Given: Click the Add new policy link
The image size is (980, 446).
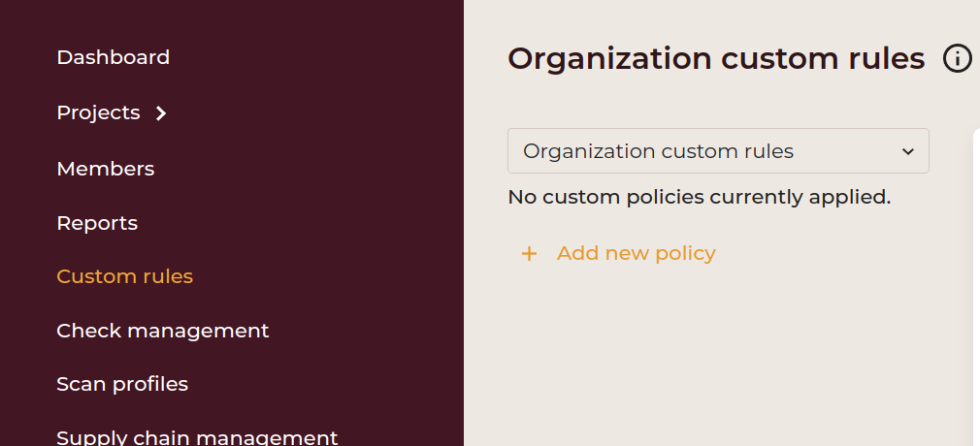Looking at the screenshot, I should [636, 253].
